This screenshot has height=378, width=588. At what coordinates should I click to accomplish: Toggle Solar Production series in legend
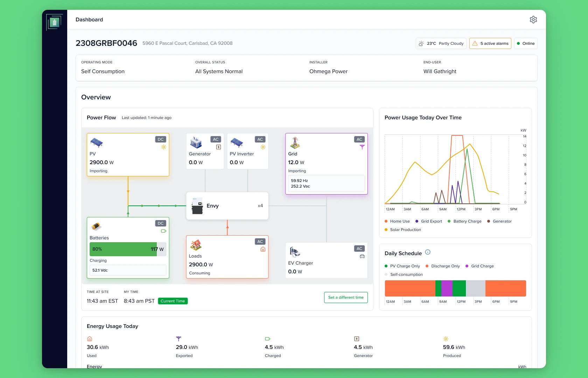403,230
